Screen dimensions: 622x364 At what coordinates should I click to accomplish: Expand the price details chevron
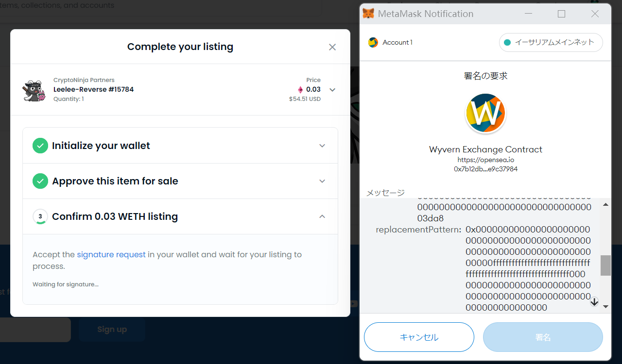332,90
